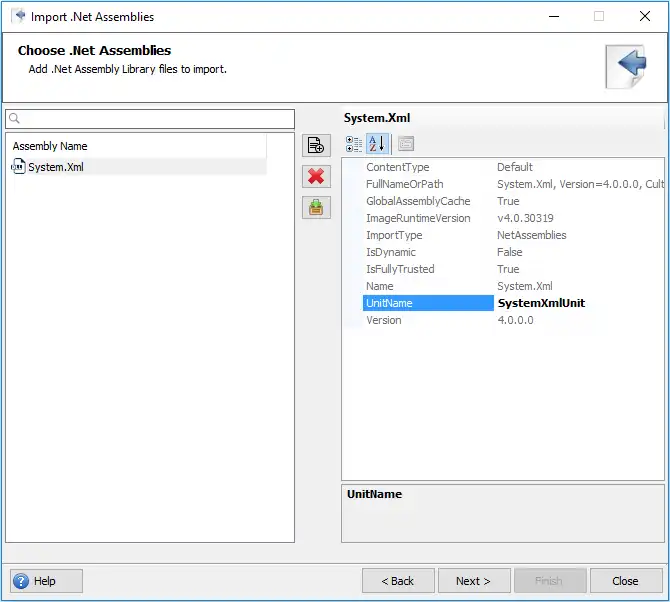Switch property grid to categorized view

point(354,144)
